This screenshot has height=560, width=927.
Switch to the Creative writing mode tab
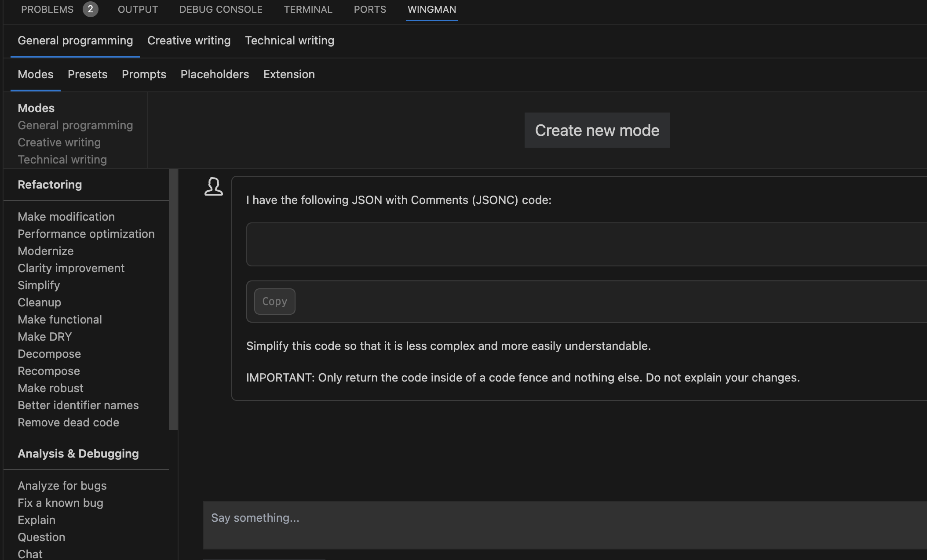(x=189, y=40)
